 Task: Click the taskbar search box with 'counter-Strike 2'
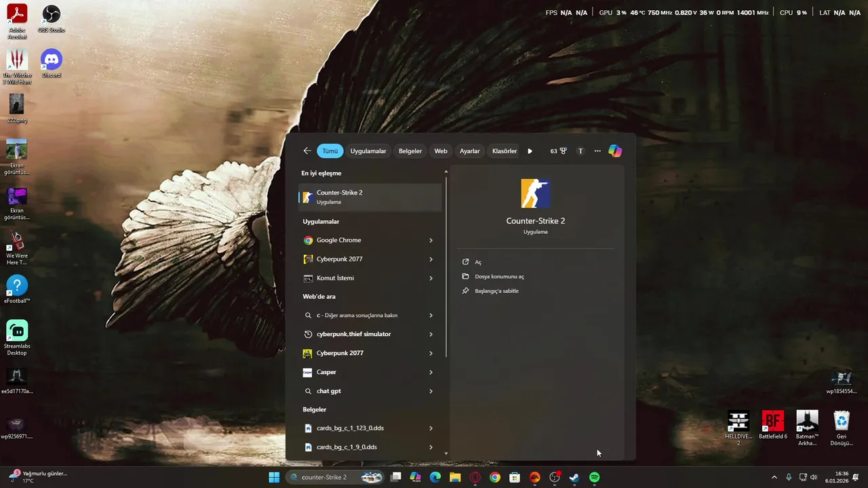click(x=336, y=477)
